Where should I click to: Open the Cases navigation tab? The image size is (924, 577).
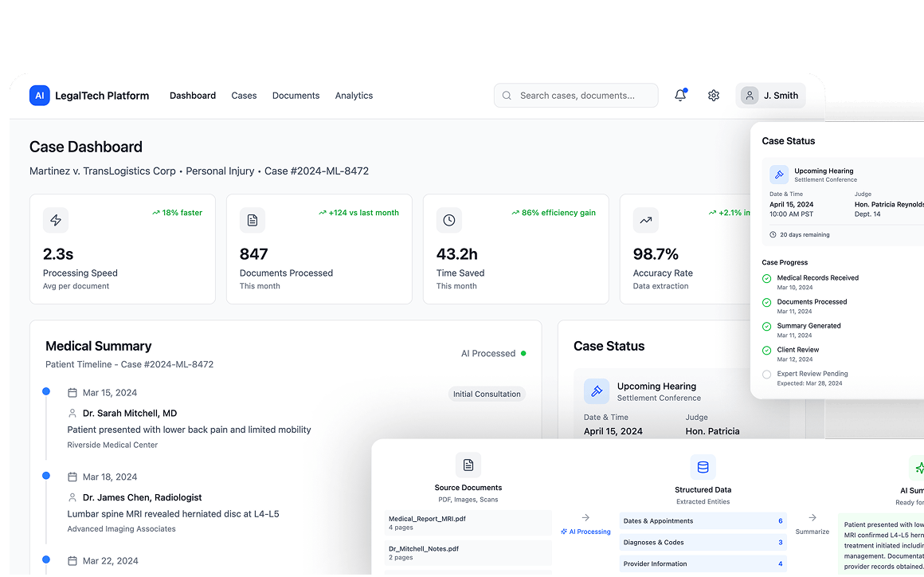(244, 95)
